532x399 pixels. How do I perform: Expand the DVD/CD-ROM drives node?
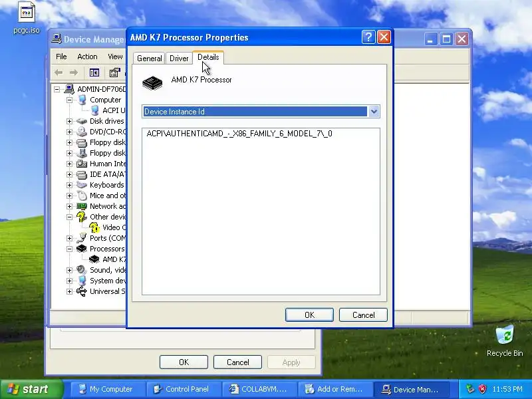70,132
